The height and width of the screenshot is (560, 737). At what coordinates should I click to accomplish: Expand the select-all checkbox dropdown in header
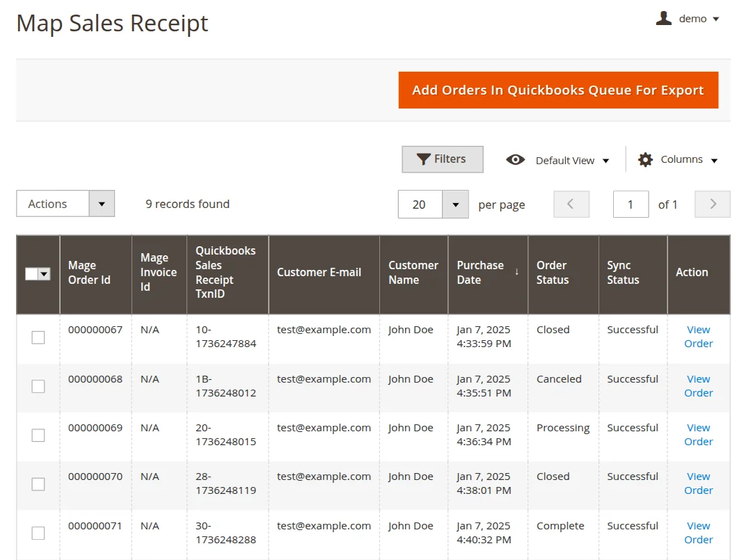tap(45, 275)
